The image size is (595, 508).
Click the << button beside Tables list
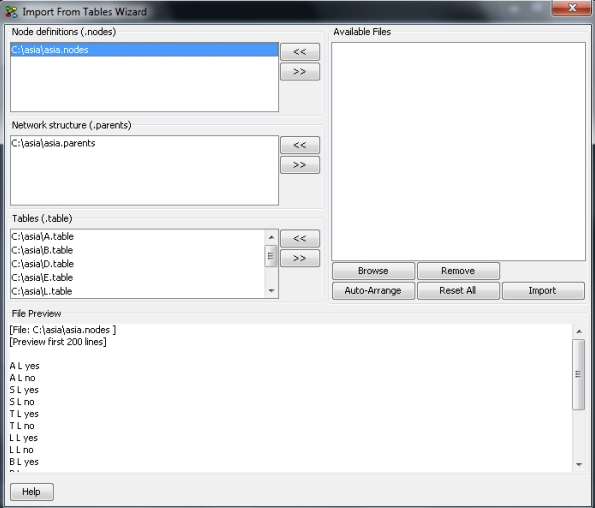point(300,238)
